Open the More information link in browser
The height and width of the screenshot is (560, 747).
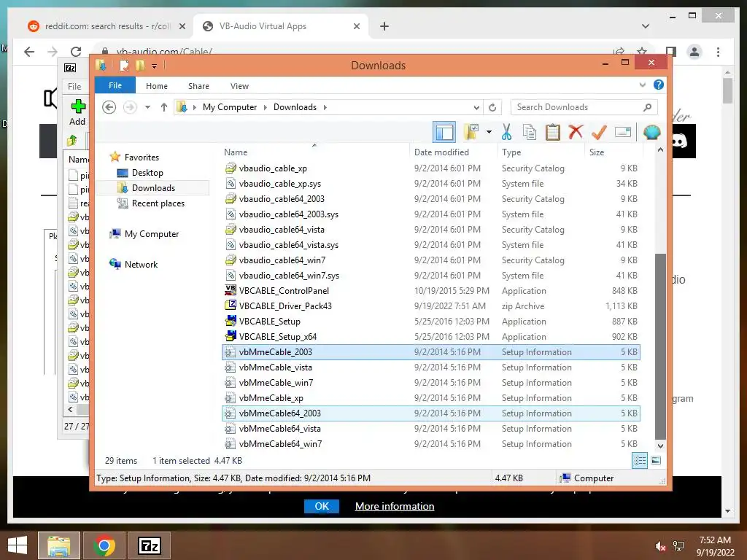click(395, 506)
